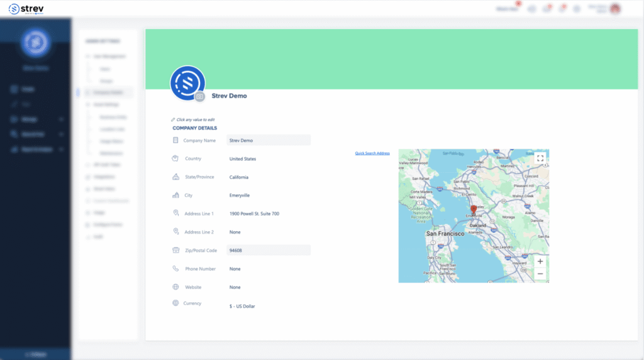This screenshot has height=360, width=644.
Task: Click the Currency value US Dollar
Action: [242, 306]
